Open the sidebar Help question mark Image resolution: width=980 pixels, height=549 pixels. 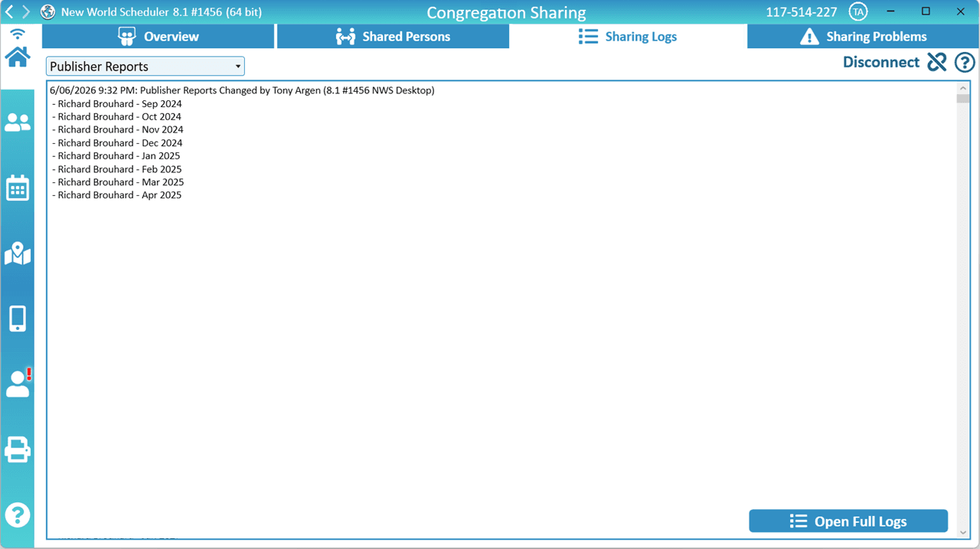(18, 515)
